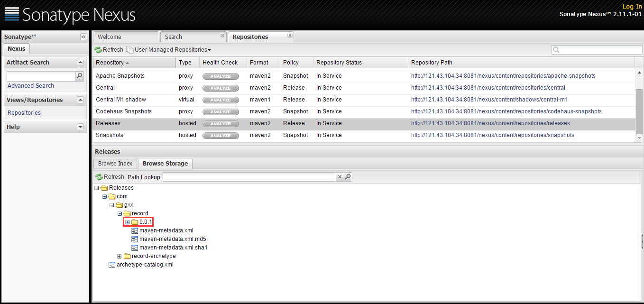Image resolution: width=644 pixels, height=304 pixels.
Task: Click ANALYZE button for Apache Snapshots
Action: point(221,76)
